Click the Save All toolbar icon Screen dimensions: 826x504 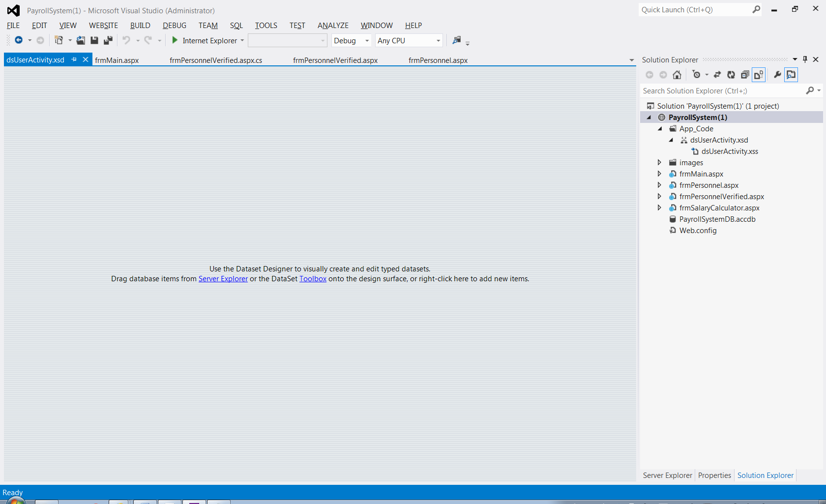108,40
